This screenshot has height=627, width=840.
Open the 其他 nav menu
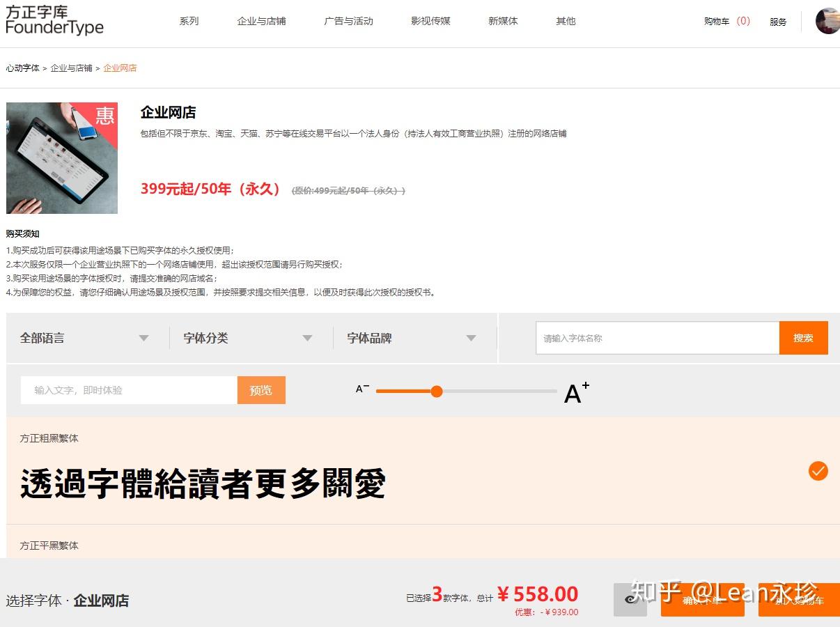coord(566,21)
